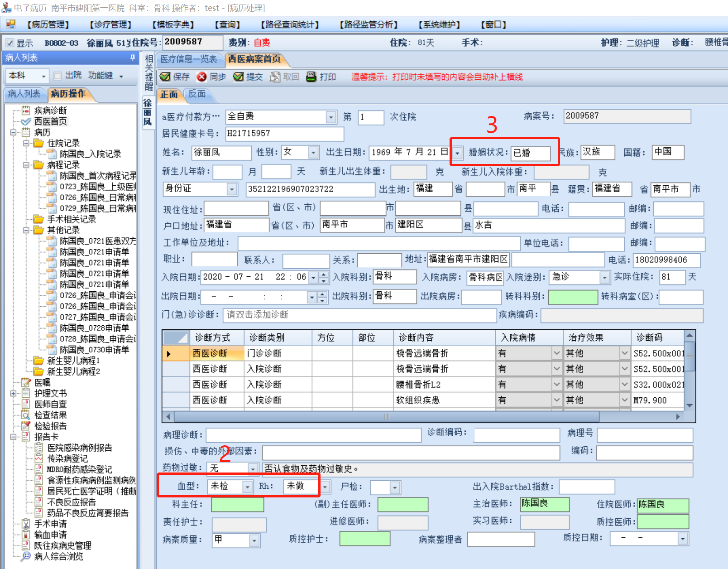Open the 入院途别 dropdown showing 急诊

pos(604,277)
